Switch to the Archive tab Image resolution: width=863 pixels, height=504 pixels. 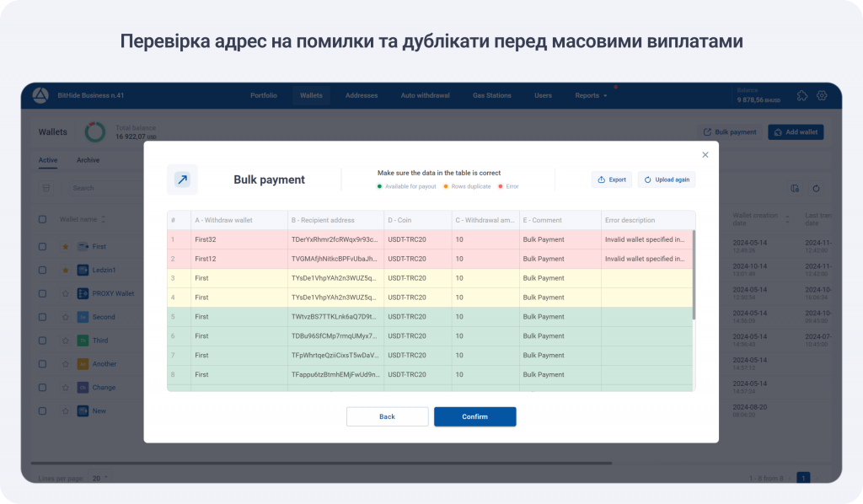[88, 160]
